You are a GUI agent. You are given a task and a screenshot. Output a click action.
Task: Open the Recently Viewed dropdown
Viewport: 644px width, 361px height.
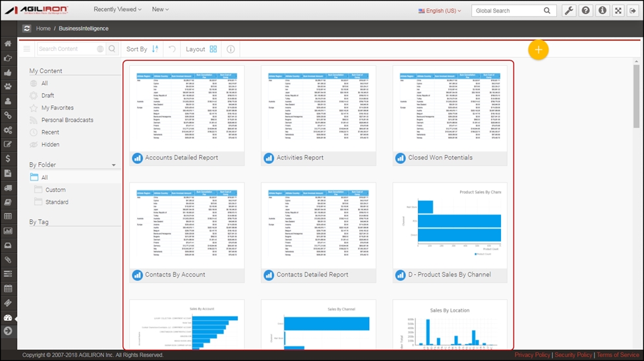click(117, 9)
